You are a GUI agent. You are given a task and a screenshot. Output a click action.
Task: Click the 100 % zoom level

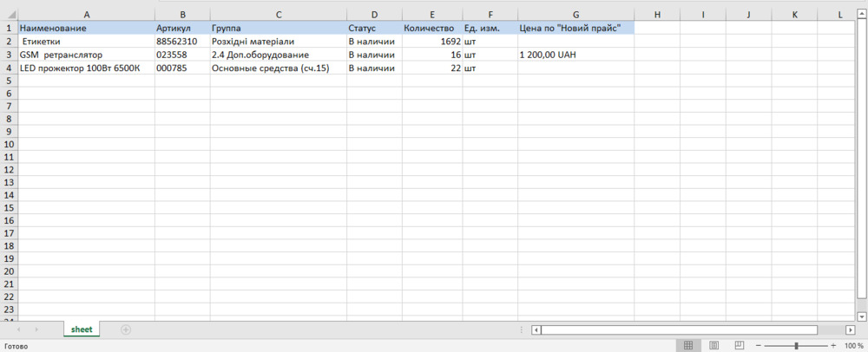pyautogui.click(x=854, y=345)
